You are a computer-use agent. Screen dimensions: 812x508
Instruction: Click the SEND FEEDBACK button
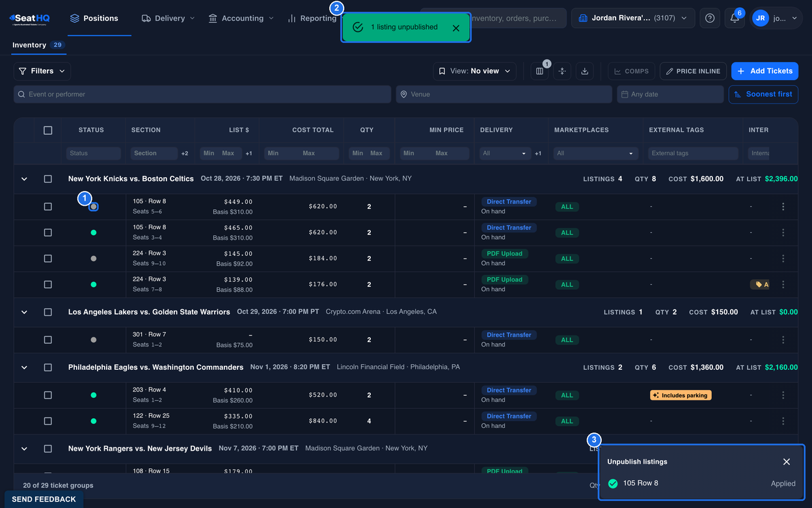tap(44, 500)
